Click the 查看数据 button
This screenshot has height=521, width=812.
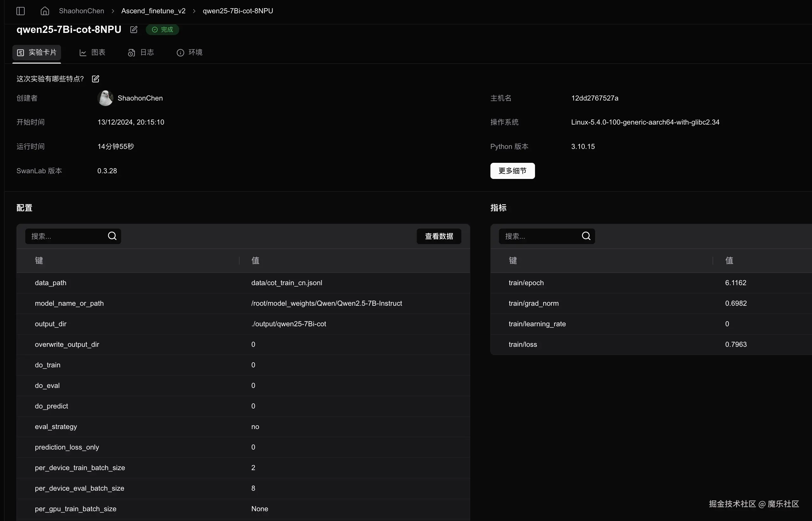[x=439, y=236]
